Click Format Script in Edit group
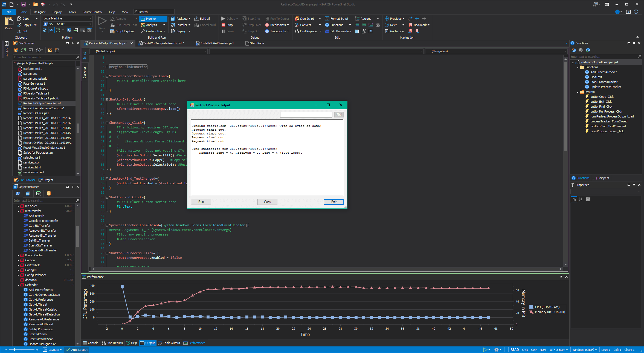The height and width of the screenshot is (353, 644). [x=336, y=19]
